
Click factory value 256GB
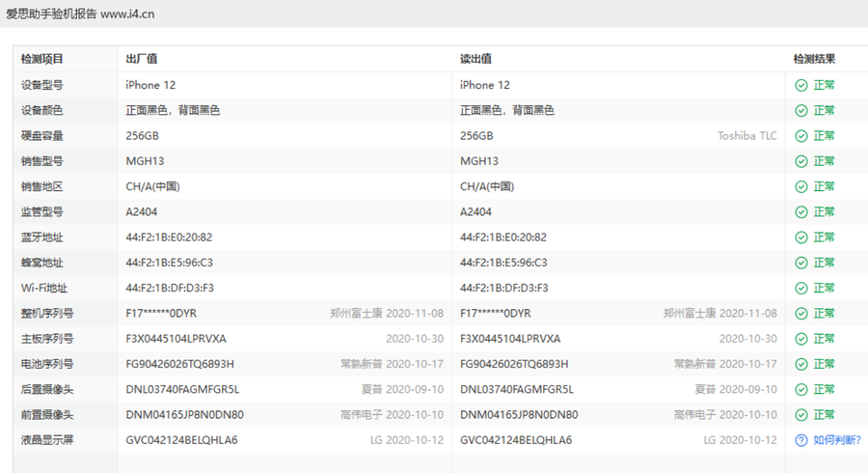pyautogui.click(x=143, y=136)
